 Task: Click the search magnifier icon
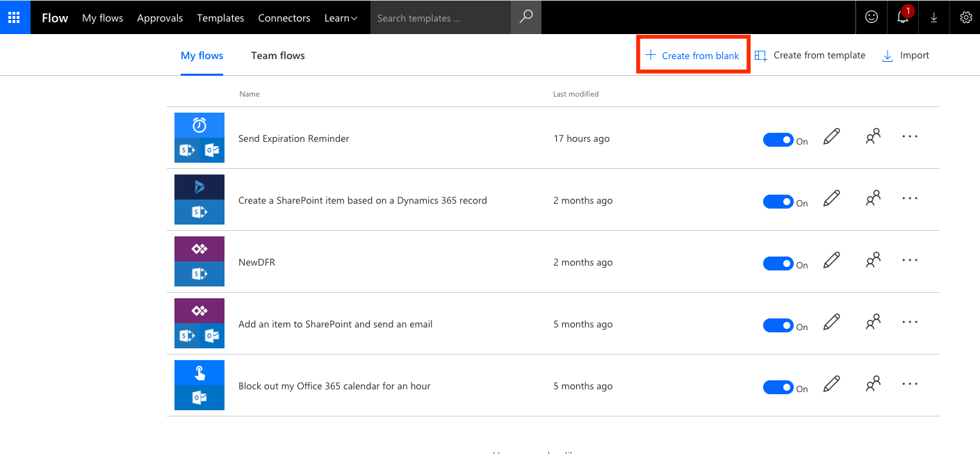point(526,17)
